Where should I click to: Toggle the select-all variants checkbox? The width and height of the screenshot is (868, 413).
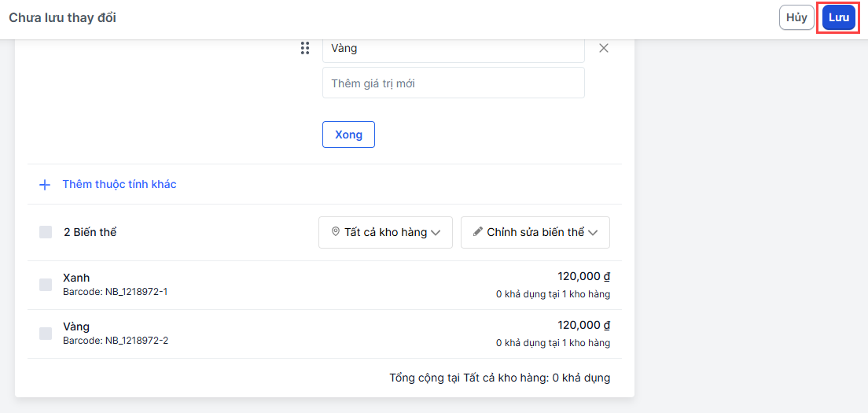click(x=46, y=232)
